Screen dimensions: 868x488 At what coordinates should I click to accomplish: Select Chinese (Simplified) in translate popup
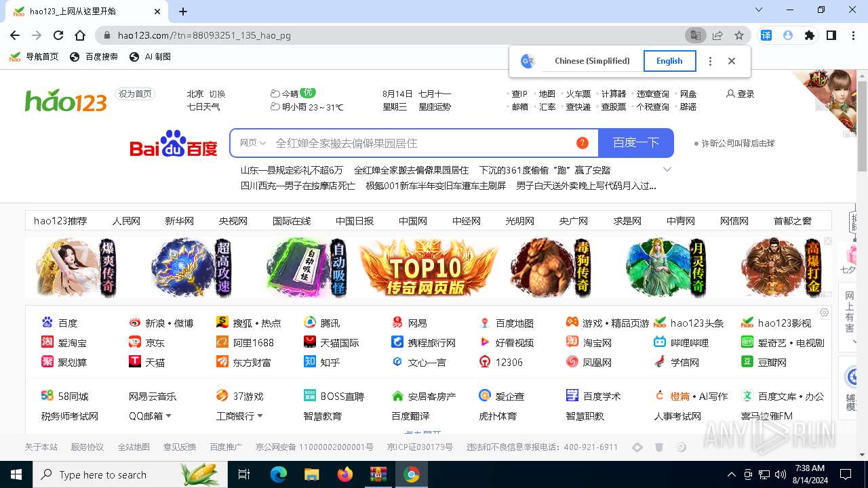pyautogui.click(x=592, y=61)
